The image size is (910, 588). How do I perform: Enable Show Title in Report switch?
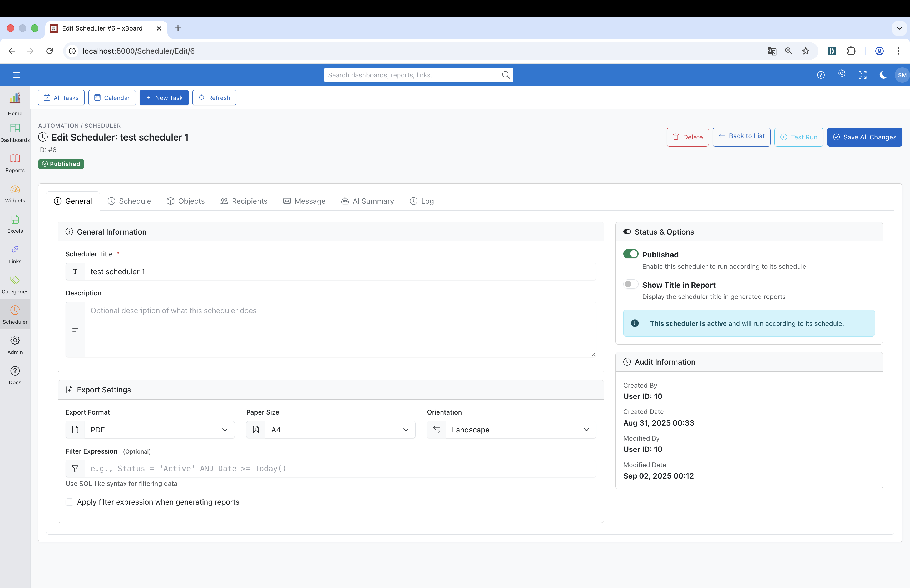coord(630,284)
